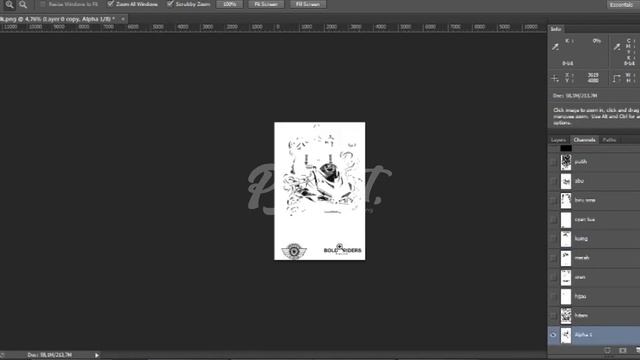Click the second eyedropper CMYK icon in Info

(x=617, y=47)
